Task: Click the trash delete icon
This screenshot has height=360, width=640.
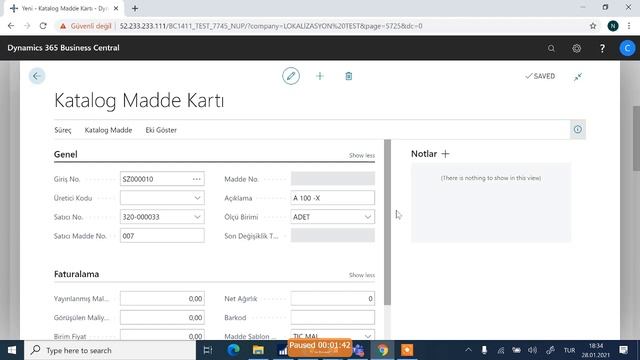Action: pyautogui.click(x=349, y=76)
